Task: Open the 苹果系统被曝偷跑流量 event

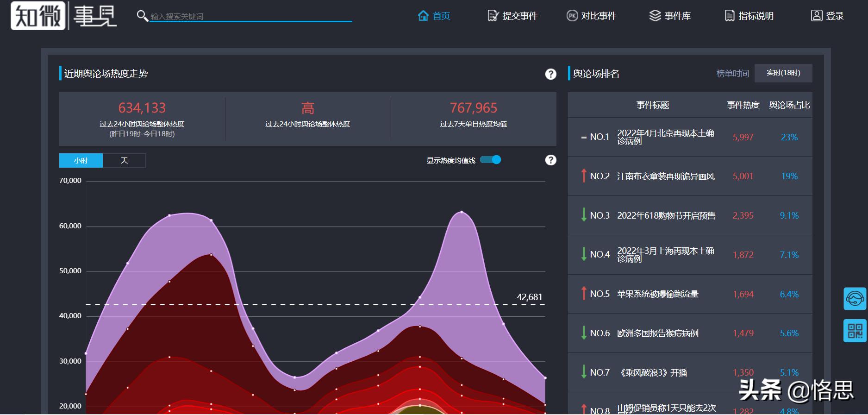Action: (x=657, y=294)
